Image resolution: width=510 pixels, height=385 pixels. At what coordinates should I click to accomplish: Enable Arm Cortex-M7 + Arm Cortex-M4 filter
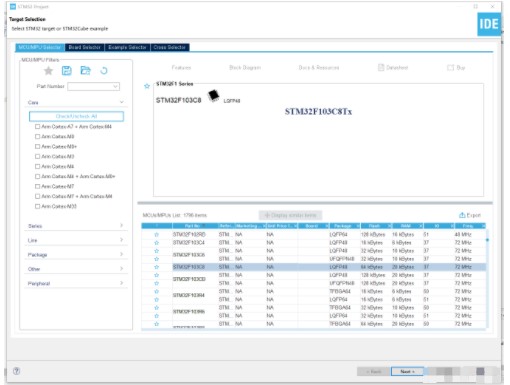[x=37, y=196]
